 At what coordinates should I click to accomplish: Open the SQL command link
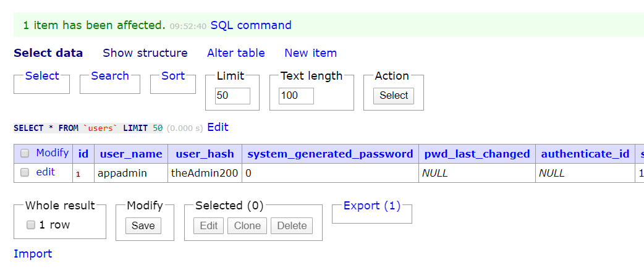pyautogui.click(x=251, y=25)
